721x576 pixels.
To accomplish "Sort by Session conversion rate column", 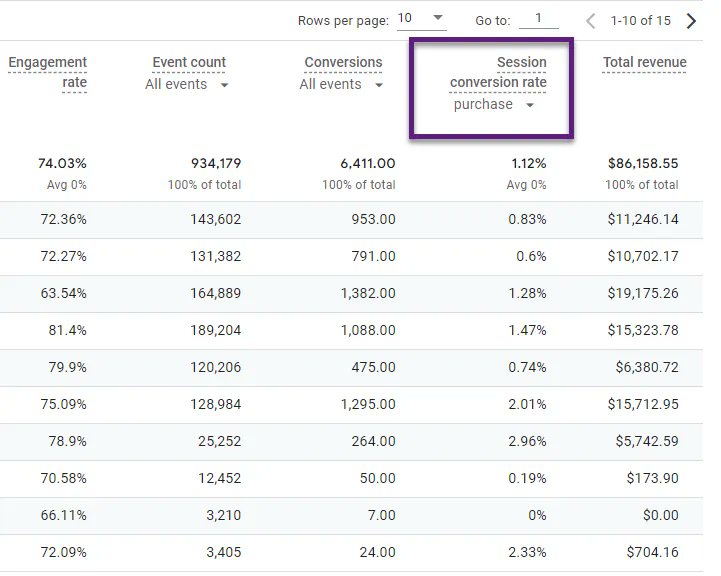I will (x=498, y=72).
